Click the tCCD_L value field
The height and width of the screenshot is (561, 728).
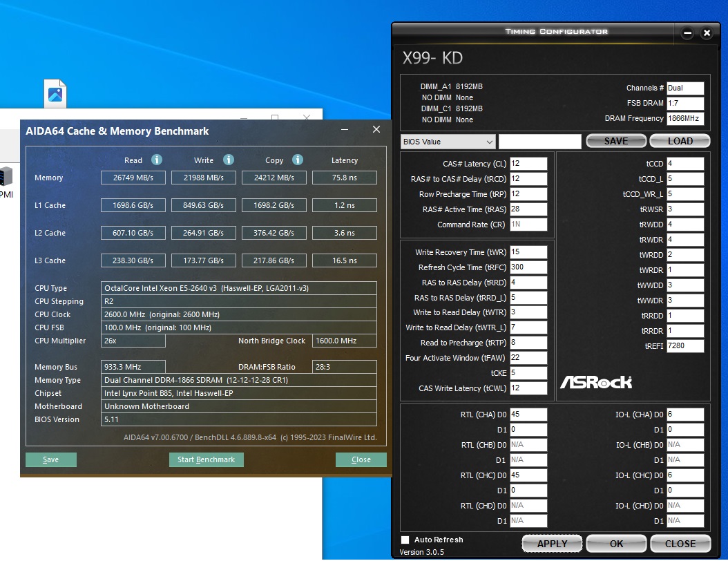(x=685, y=179)
